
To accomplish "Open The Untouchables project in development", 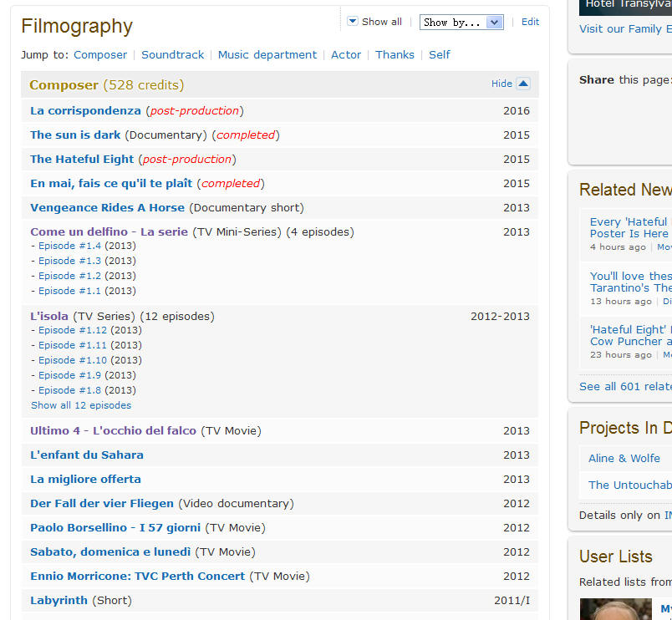I will [x=630, y=485].
